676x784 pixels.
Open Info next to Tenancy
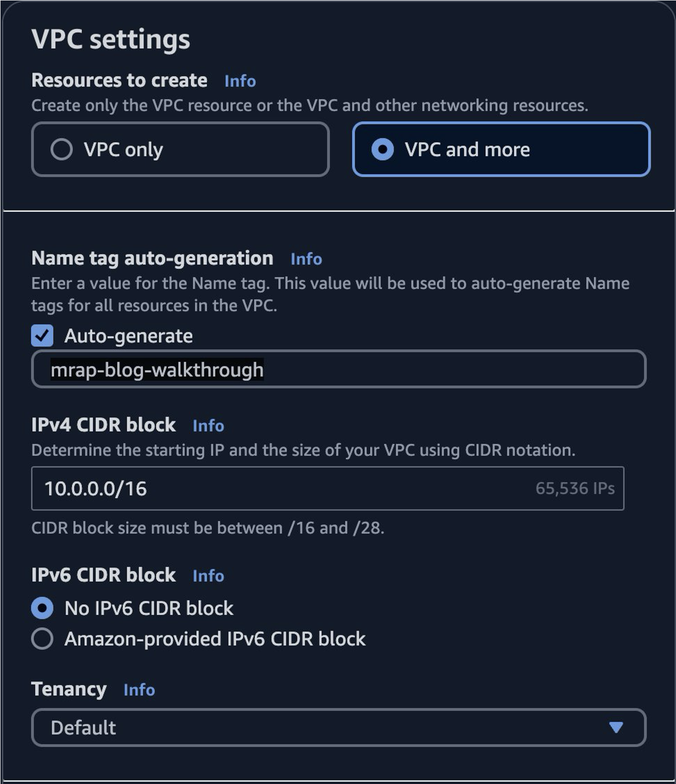point(140,690)
